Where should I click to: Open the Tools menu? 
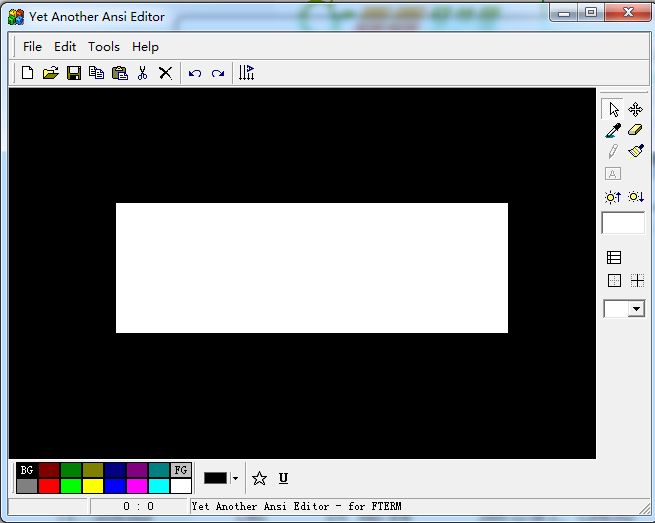(104, 46)
